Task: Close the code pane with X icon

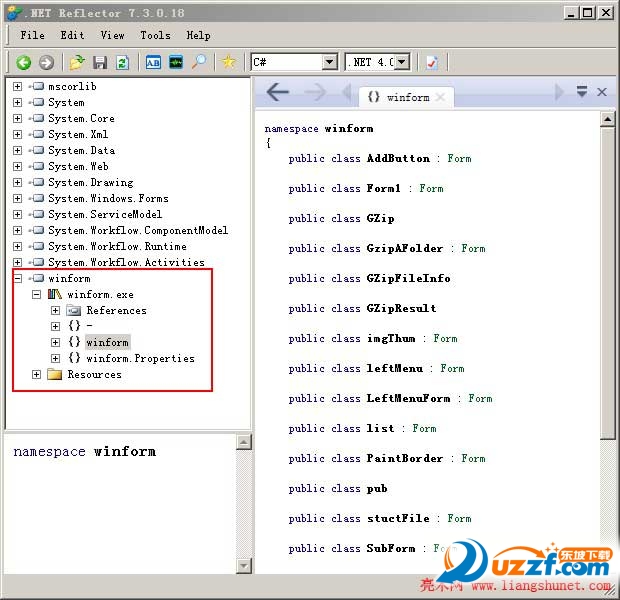Action: (602, 92)
